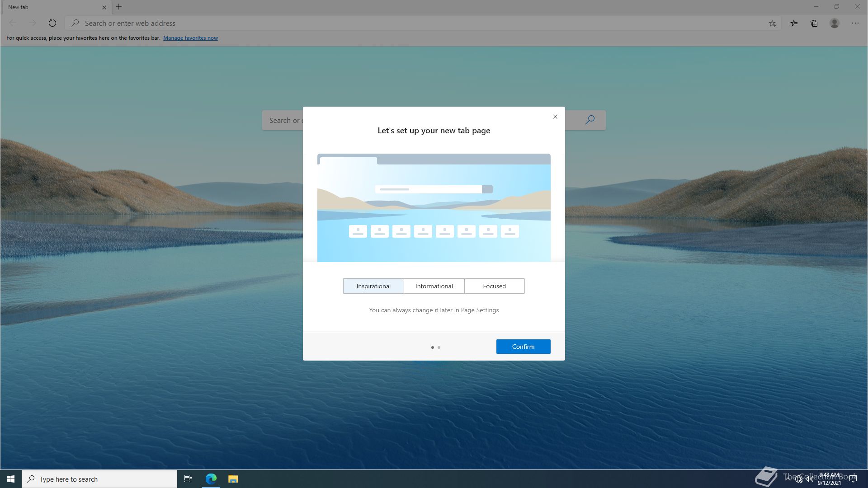
Task: Click the page search magnifier icon
Action: [590, 120]
